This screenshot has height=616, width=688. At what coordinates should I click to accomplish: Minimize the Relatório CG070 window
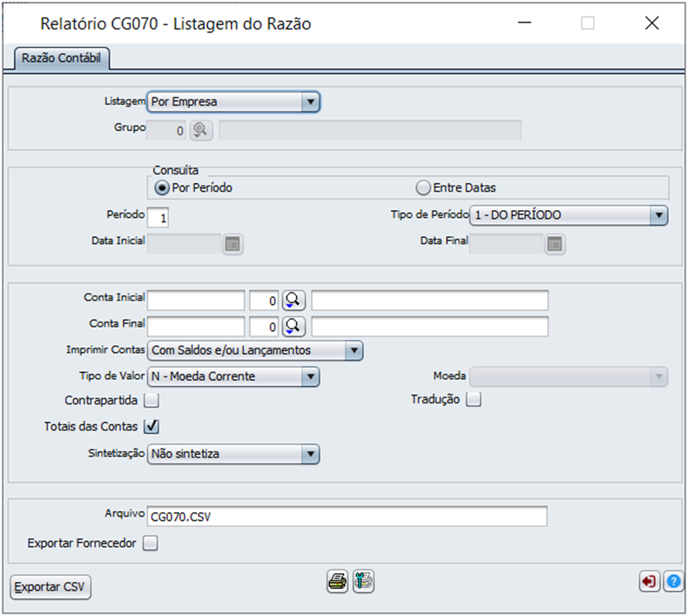(x=524, y=23)
